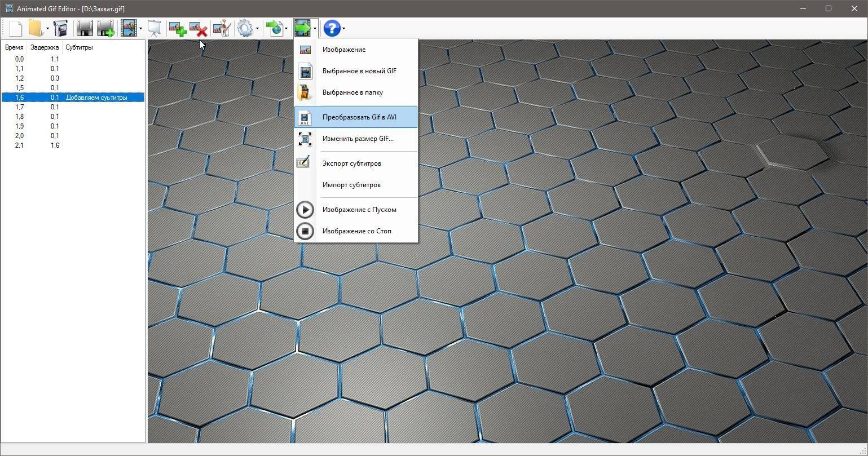Select the frame row at time 1,5
The width and height of the screenshot is (868, 456).
point(73,88)
